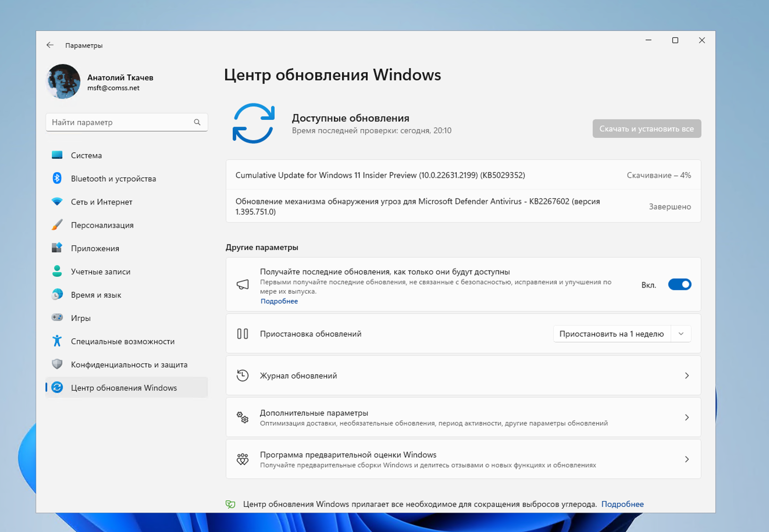Select Конфиденциальность и защита in sidebar
The image size is (769, 532).
pyautogui.click(x=127, y=364)
